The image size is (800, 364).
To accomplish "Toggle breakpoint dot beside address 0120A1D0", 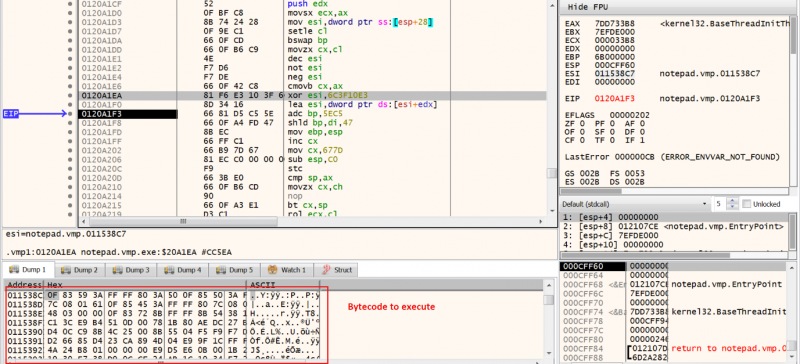I will [x=70, y=13].
